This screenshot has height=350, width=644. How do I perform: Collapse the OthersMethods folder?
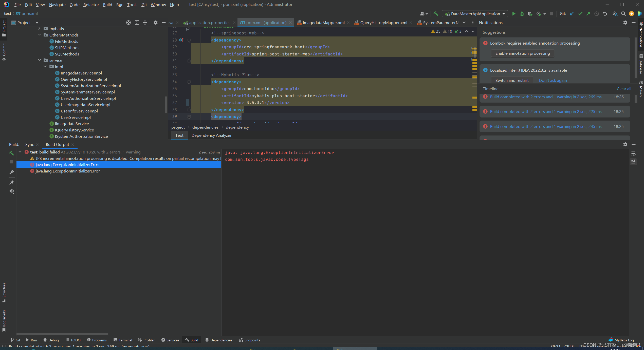tap(40, 35)
